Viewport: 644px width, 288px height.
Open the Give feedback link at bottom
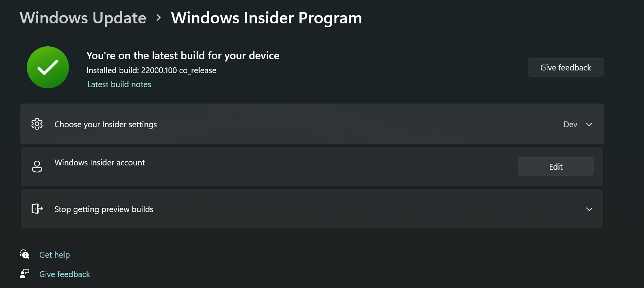tap(65, 274)
